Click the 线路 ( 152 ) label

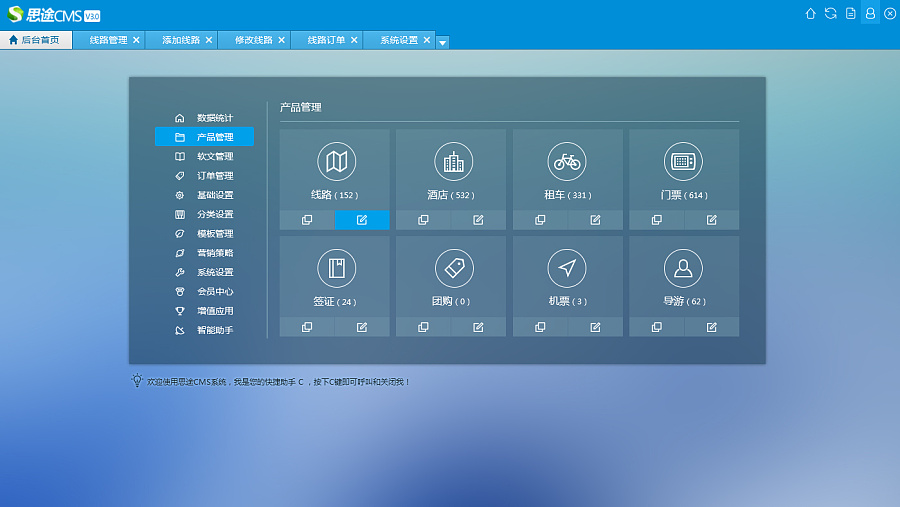[x=335, y=195]
